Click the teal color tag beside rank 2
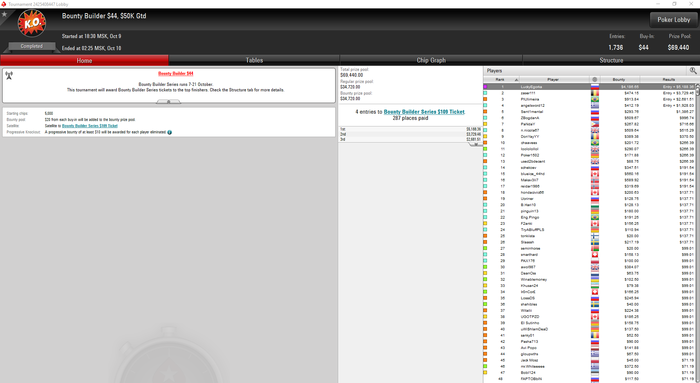 (485, 93)
